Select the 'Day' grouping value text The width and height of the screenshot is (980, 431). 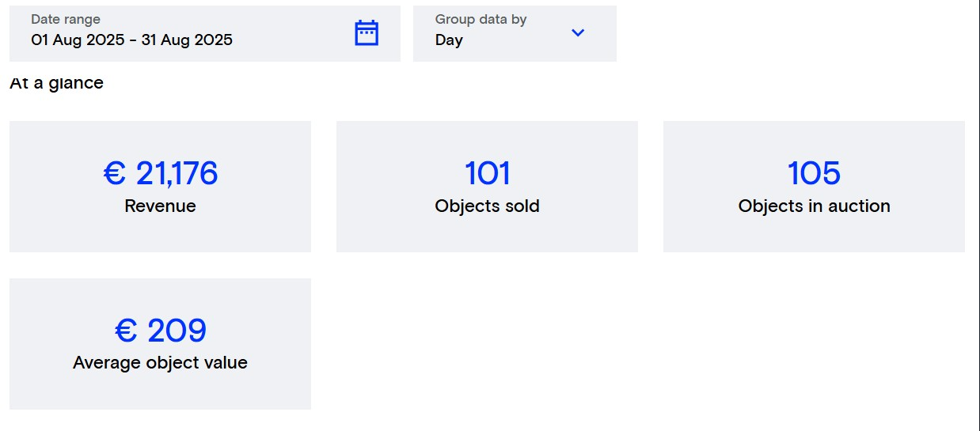pyautogui.click(x=449, y=40)
